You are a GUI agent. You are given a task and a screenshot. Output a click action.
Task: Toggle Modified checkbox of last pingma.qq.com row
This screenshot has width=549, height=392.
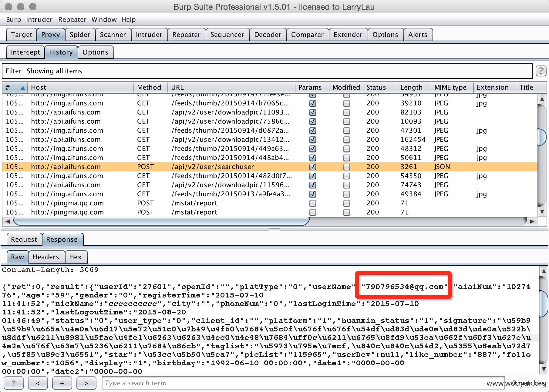coord(346,212)
